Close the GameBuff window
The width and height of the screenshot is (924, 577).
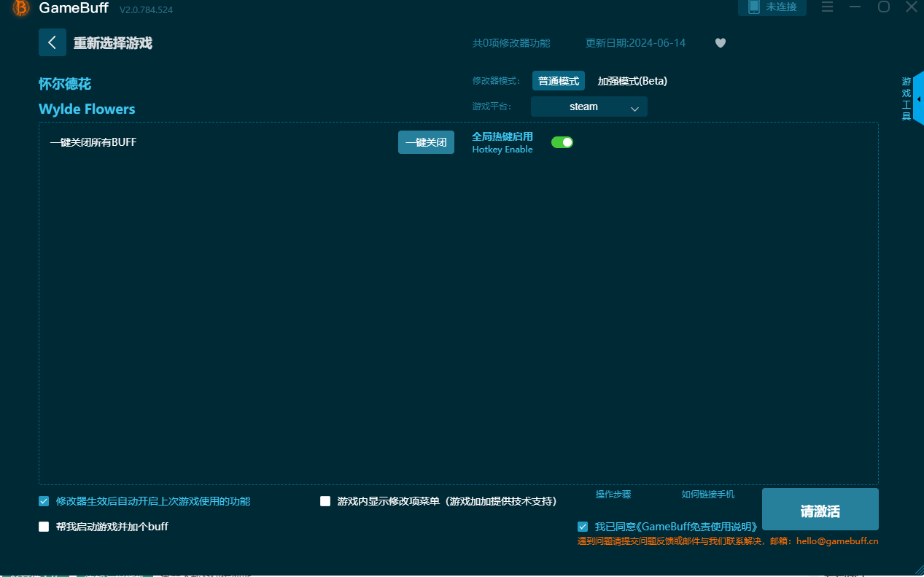[x=912, y=7]
